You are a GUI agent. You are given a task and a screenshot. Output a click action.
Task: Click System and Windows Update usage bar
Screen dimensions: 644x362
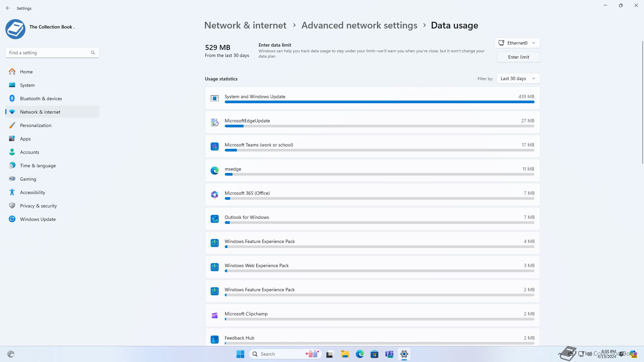[x=379, y=102]
